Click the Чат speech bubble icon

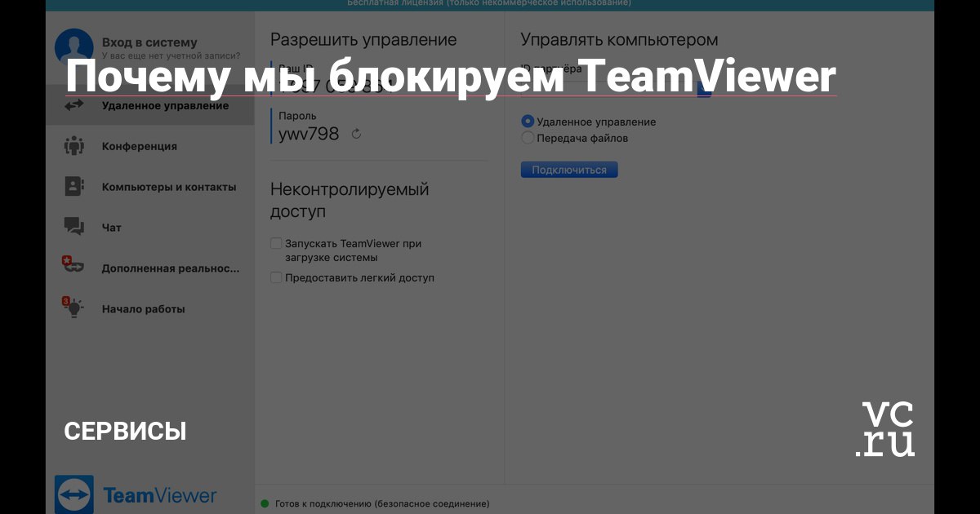coord(74,227)
